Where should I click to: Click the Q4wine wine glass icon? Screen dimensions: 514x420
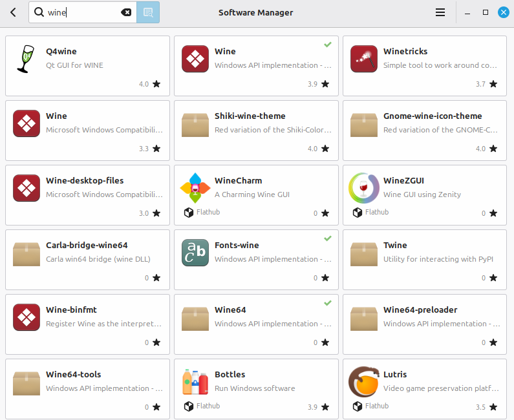(27, 59)
